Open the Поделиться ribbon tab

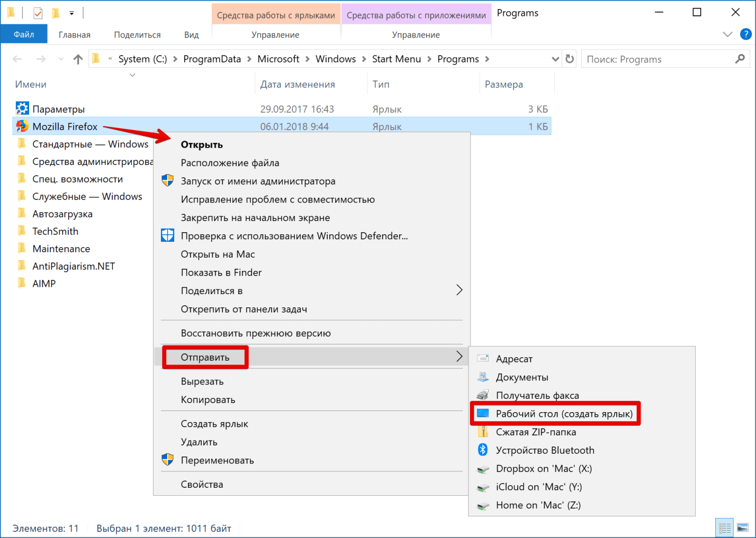click(x=137, y=34)
